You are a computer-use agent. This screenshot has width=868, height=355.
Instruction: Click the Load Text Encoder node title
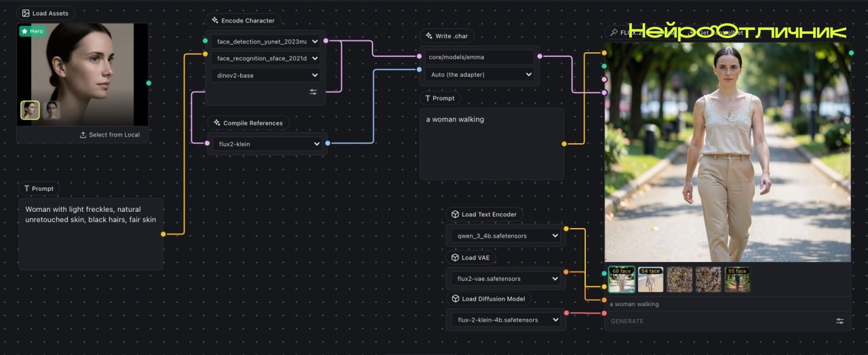click(489, 214)
